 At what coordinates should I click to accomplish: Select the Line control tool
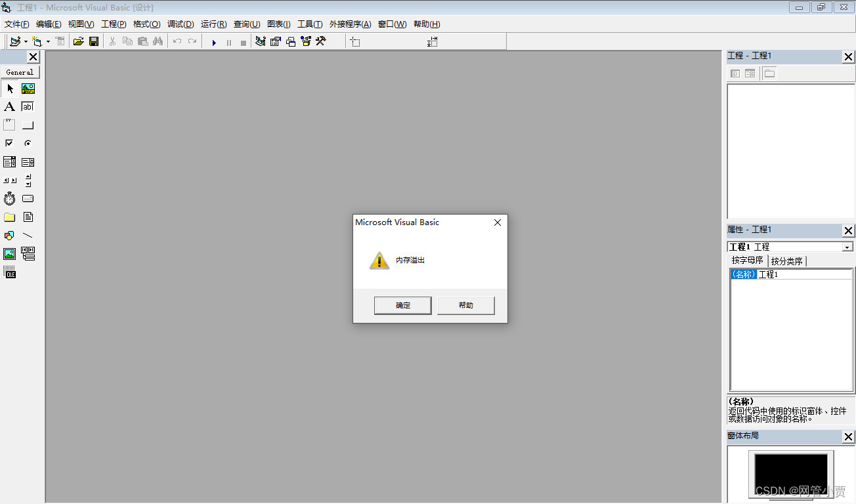click(x=28, y=236)
